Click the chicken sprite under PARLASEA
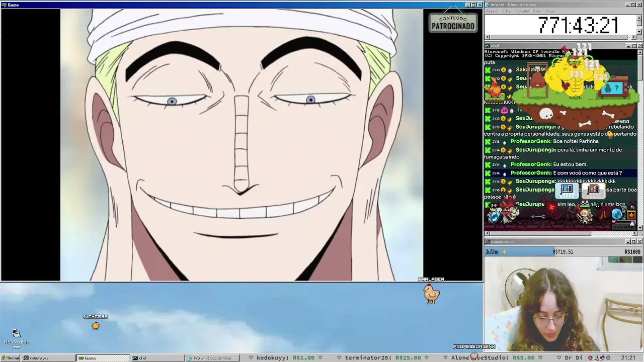The height and width of the screenshot is (362, 644). pyautogui.click(x=431, y=294)
